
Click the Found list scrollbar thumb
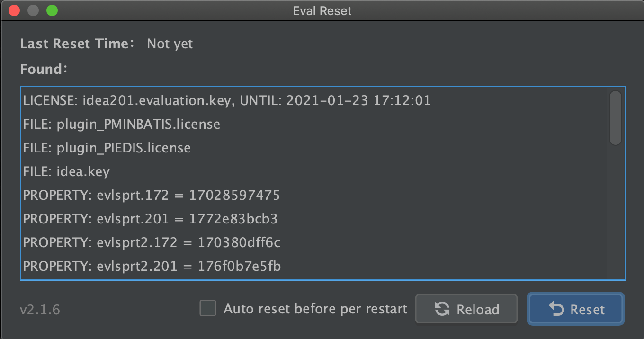[x=615, y=118]
